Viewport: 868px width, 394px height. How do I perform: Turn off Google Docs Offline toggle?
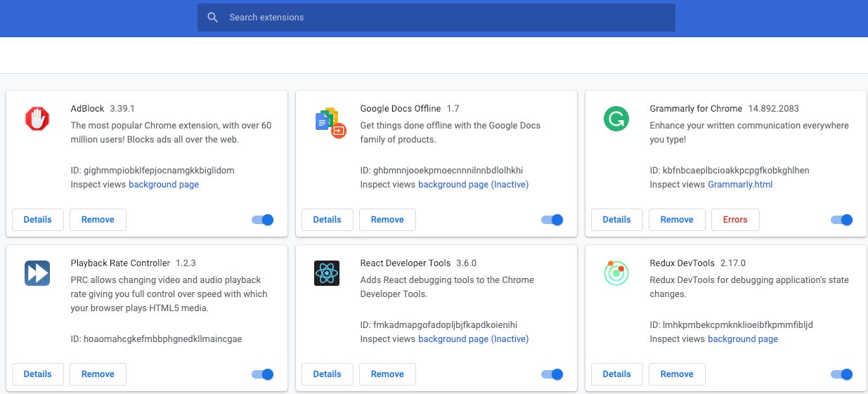click(x=552, y=220)
